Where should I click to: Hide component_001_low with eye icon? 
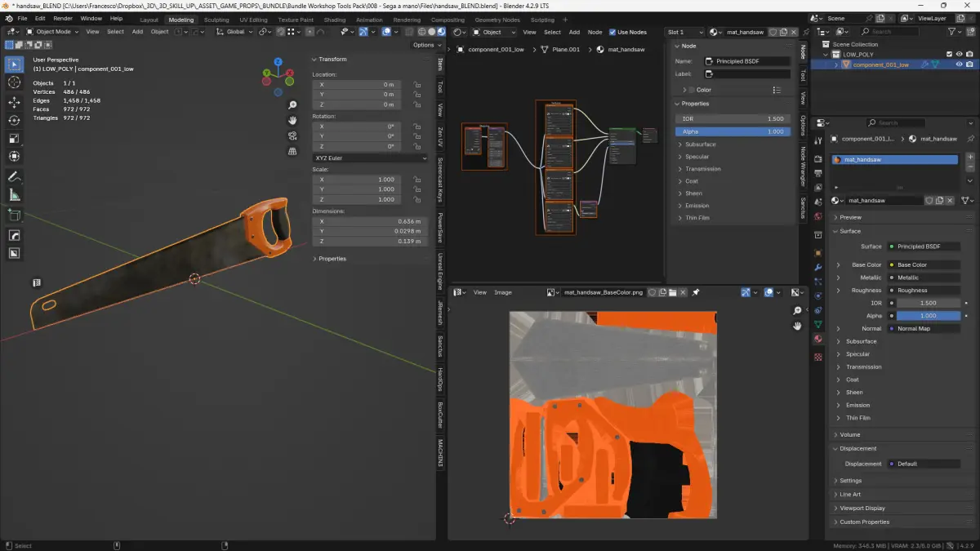pos(960,64)
